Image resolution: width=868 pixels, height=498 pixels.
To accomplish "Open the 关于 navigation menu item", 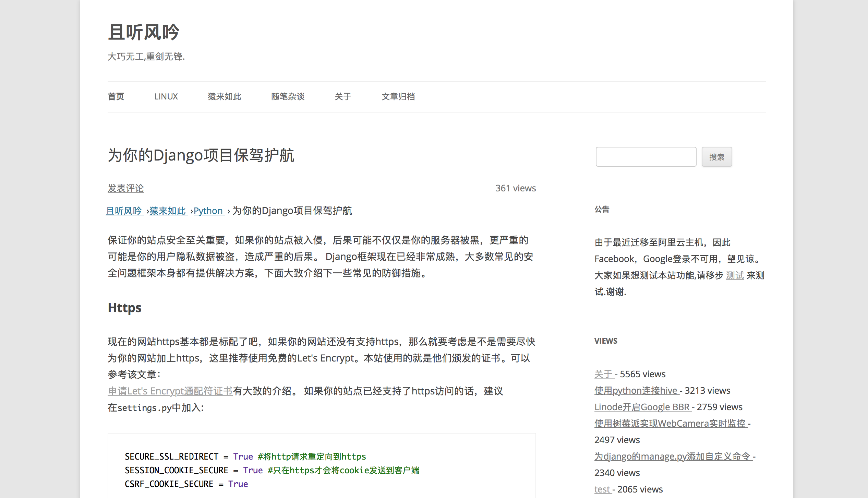I will point(343,97).
